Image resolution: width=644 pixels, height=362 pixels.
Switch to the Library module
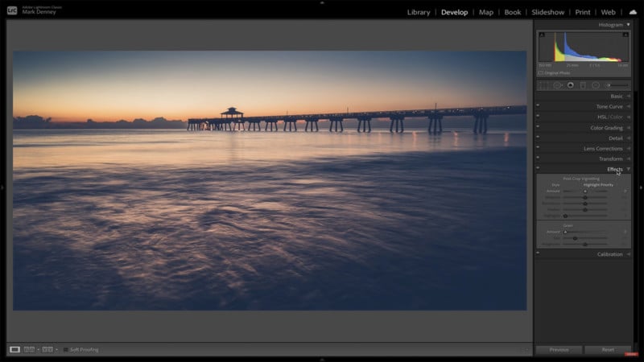tap(419, 12)
